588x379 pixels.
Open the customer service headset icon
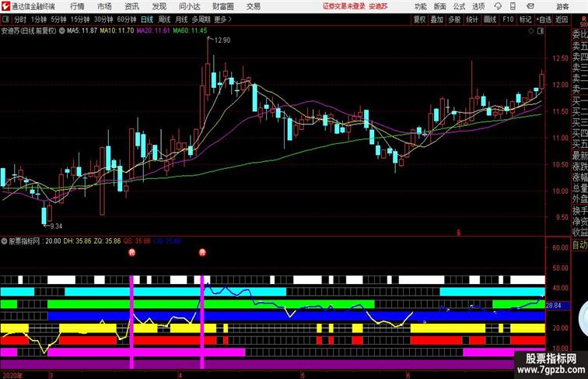pos(498,6)
